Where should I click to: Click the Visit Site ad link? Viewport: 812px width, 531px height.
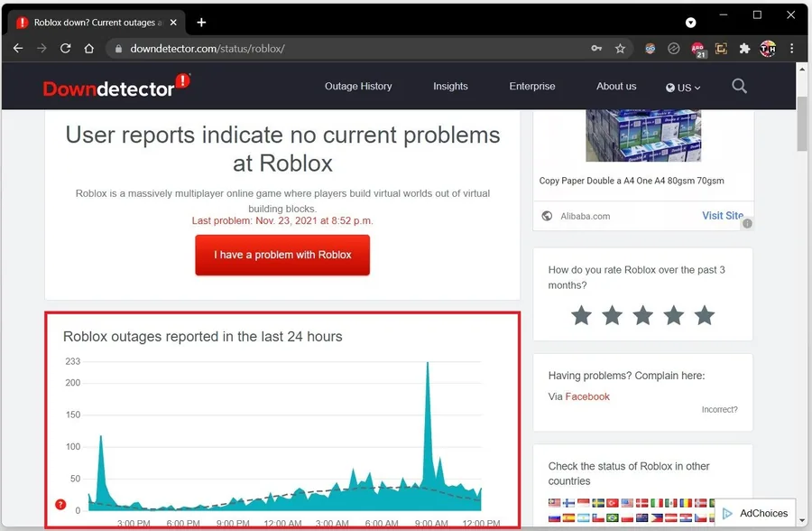[x=723, y=215]
